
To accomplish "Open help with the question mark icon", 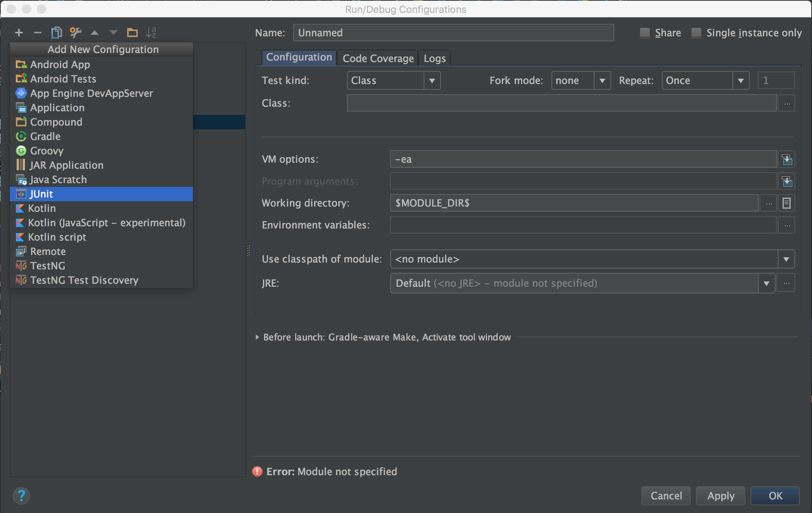I will [21, 495].
